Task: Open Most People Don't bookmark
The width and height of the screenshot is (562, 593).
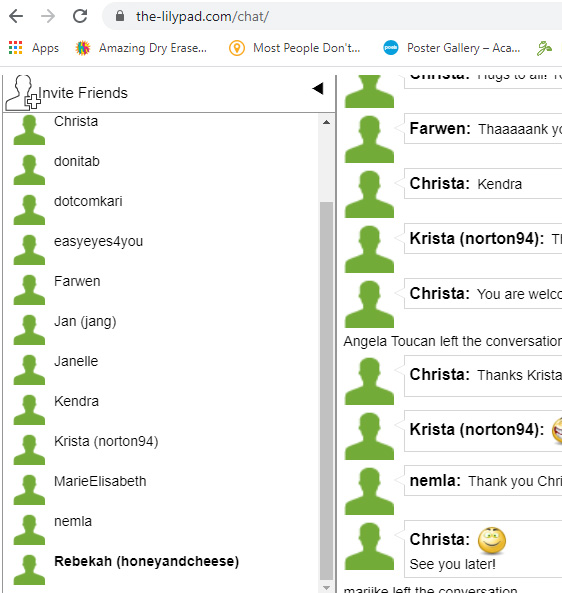Action: tap(295, 48)
